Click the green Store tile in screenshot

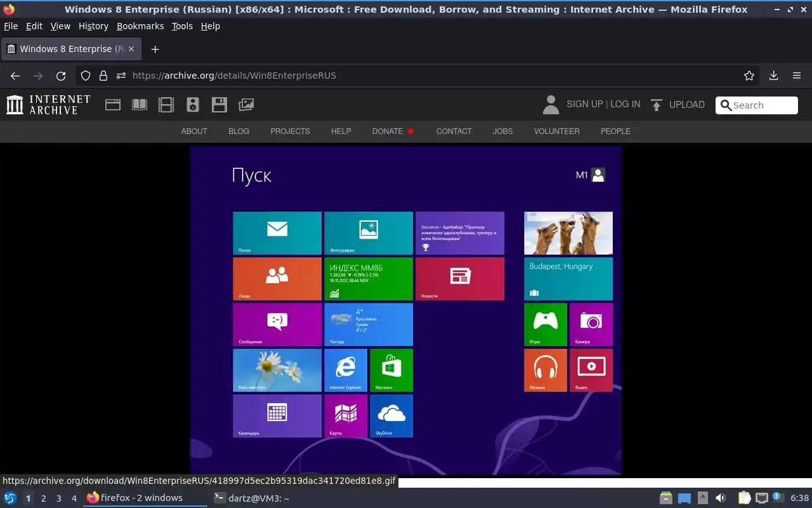391,370
